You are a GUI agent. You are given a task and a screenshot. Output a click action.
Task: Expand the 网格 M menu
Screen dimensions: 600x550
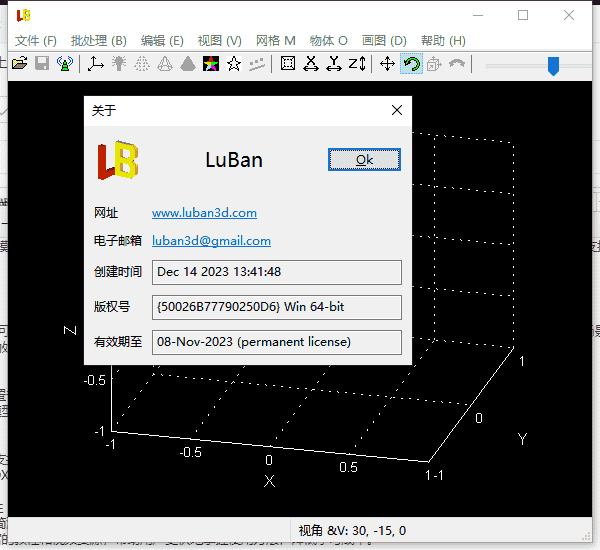point(276,41)
